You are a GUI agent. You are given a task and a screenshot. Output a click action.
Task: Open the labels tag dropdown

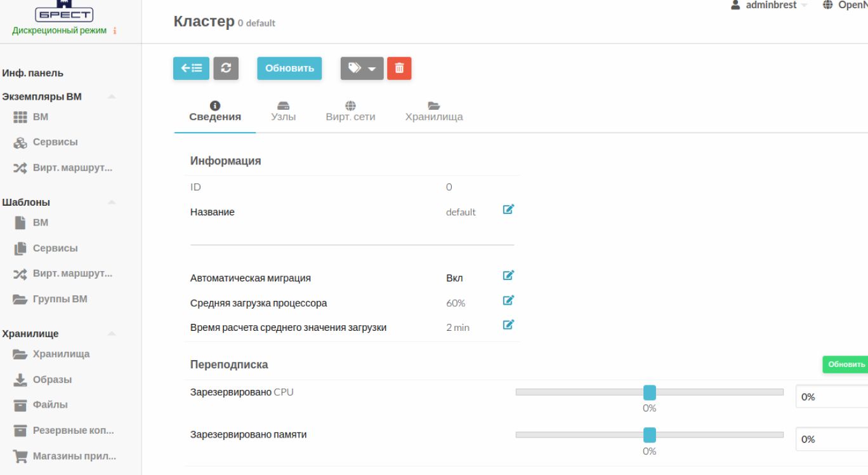click(362, 69)
